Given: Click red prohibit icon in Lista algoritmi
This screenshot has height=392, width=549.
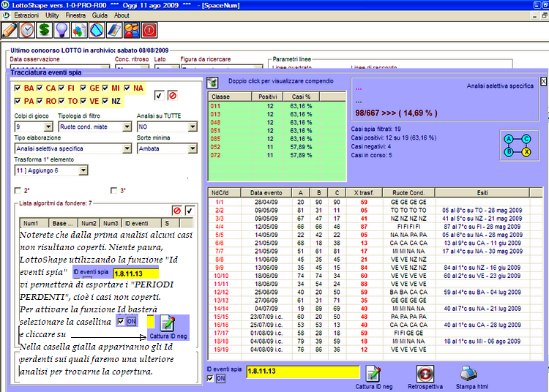Looking at the screenshot, I should (x=177, y=211).
